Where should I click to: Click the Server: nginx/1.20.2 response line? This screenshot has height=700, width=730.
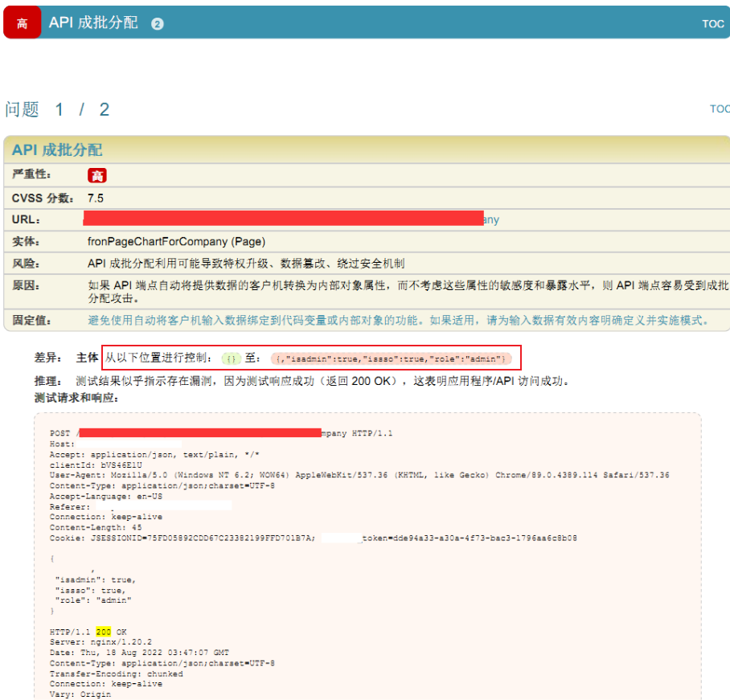coord(100,642)
